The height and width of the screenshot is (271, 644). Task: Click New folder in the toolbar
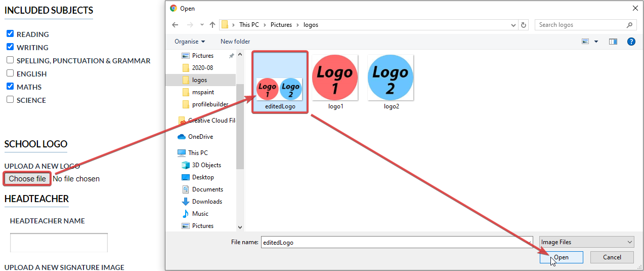235,42
